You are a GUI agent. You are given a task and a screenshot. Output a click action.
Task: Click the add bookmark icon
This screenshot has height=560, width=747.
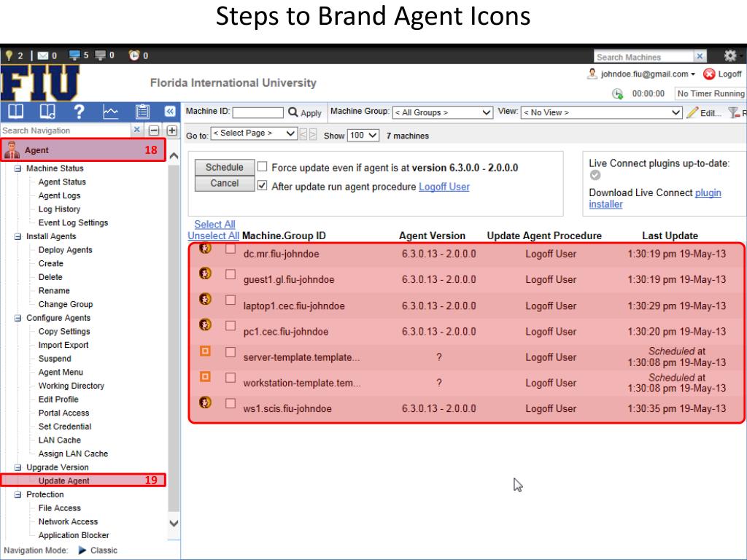pos(47,112)
